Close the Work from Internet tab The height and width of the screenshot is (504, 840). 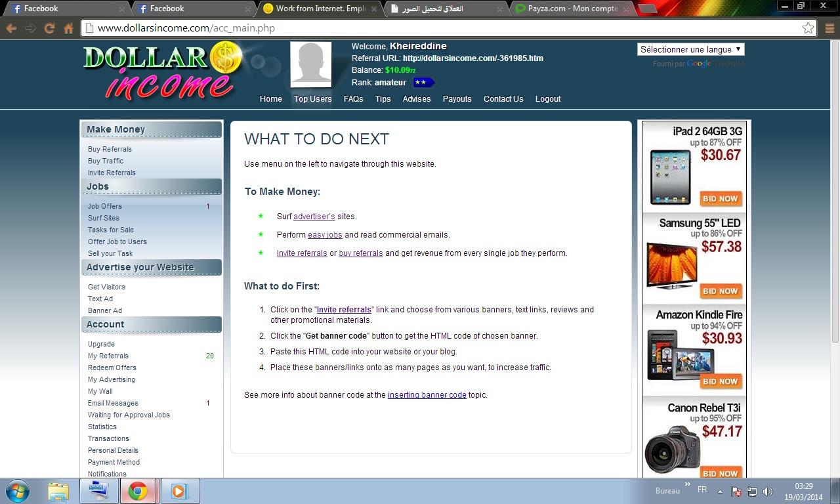coord(375,9)
